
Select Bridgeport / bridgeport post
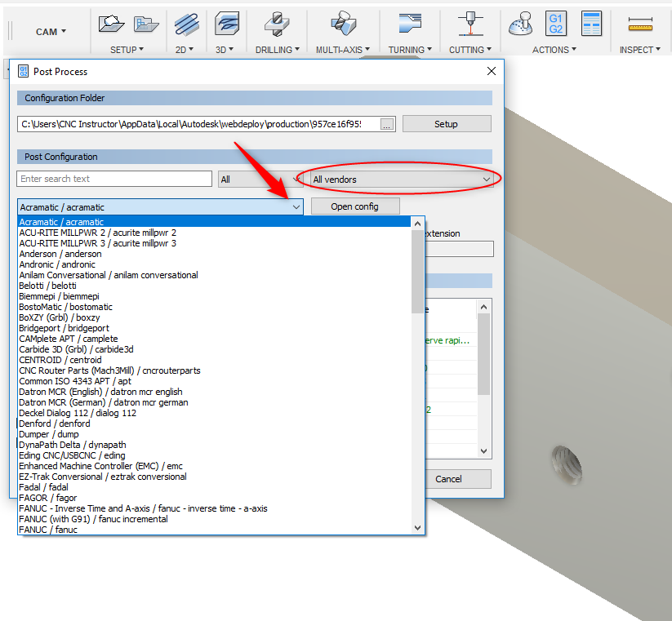(214, 328)
